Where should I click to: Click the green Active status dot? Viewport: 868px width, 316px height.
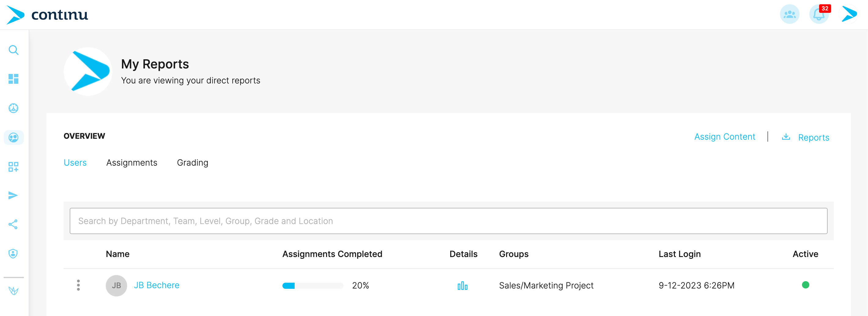pyautogui.click(x=805, y=285)
